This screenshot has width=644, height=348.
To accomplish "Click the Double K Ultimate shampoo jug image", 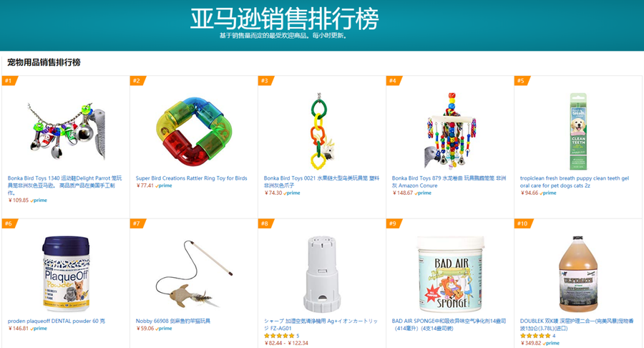I will [x=578, y=274].
